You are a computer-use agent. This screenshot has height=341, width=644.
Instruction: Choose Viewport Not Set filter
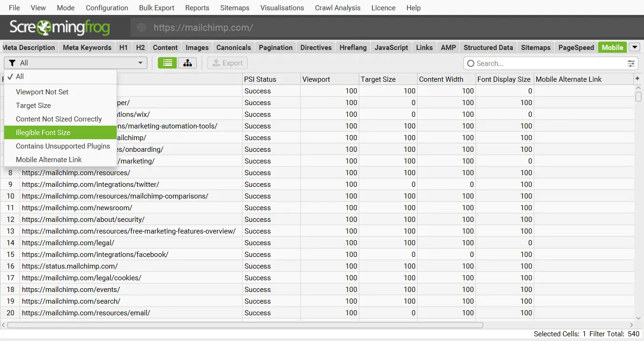tap(42, 92)
